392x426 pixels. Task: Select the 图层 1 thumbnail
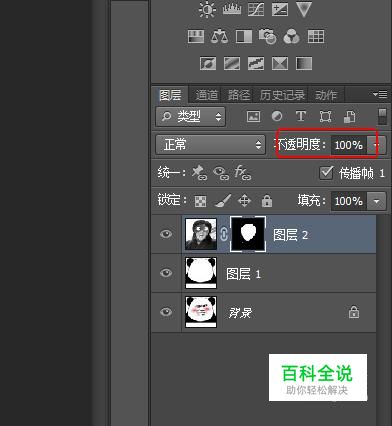pyautogui.click(x=201, y=273)
